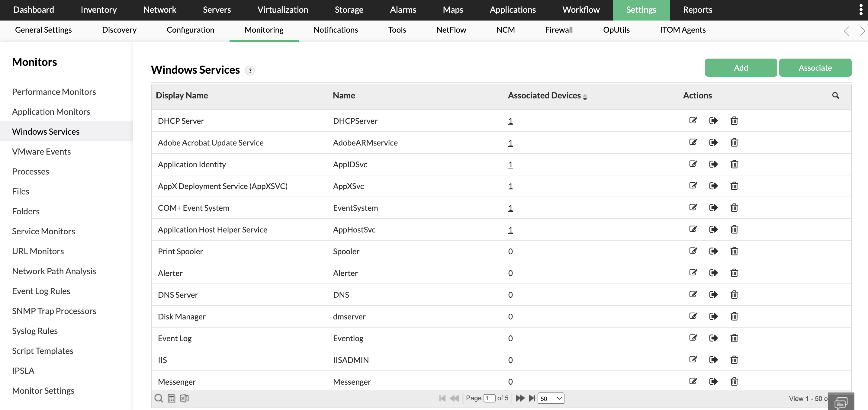Open the page size dropdown showing 50
Image resolution: width=868 pixels, height=410 pixels.
[551, 398]
